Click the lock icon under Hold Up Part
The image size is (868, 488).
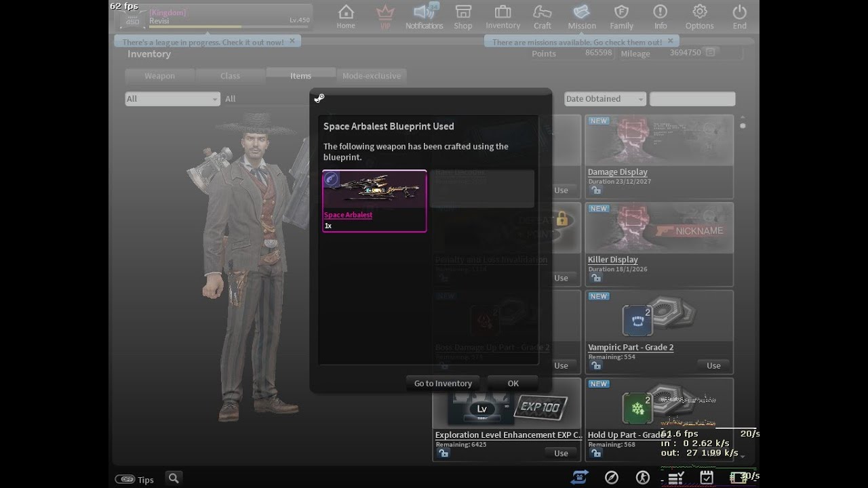595,453
